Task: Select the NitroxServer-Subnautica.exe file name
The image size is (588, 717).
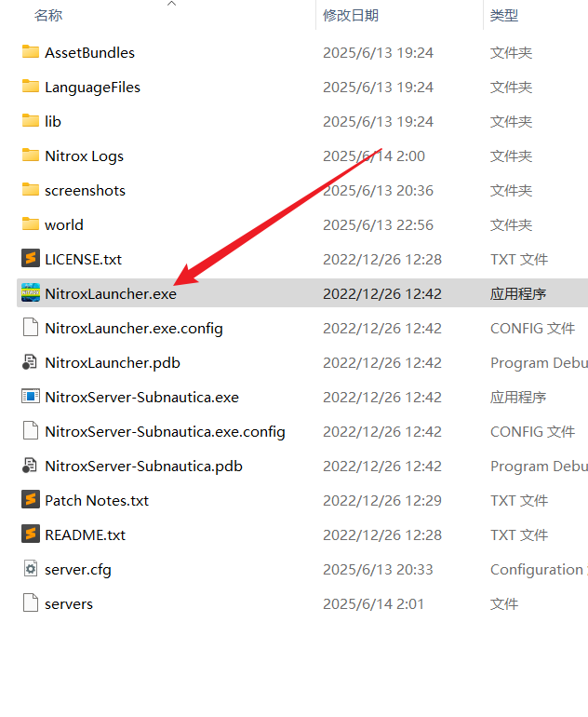Action: point(141,397)
